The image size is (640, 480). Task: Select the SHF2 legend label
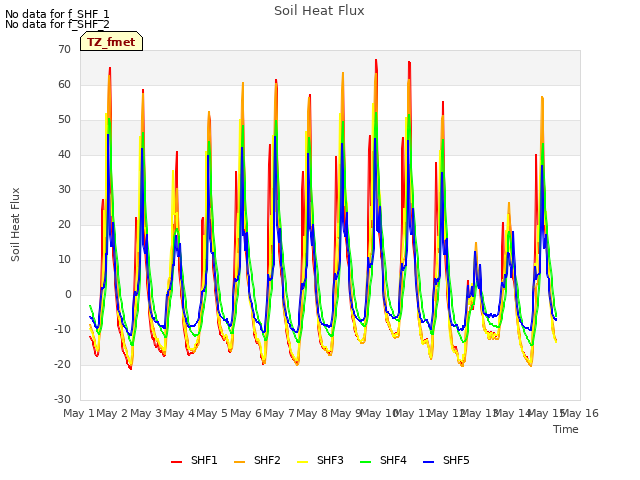pyautogui.click(x=267, y=460)
